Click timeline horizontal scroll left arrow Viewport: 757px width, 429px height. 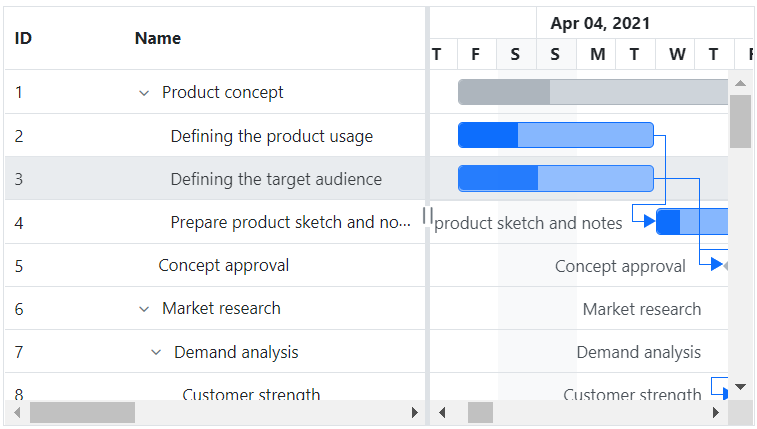pos(442,412)
